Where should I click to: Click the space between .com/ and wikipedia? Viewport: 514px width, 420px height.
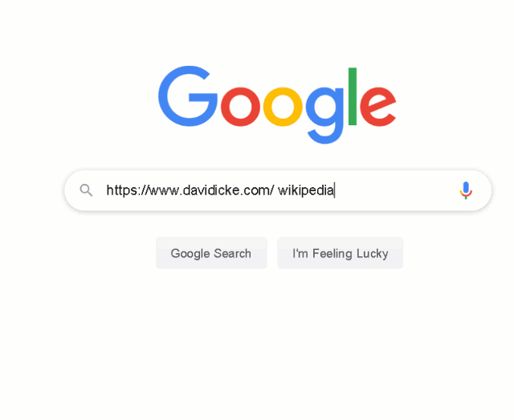(x=276, y=190)
